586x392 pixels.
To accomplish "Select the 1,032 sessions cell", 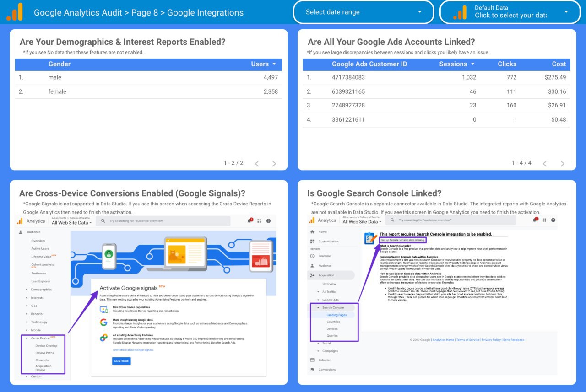I will [x=469, y=77].
